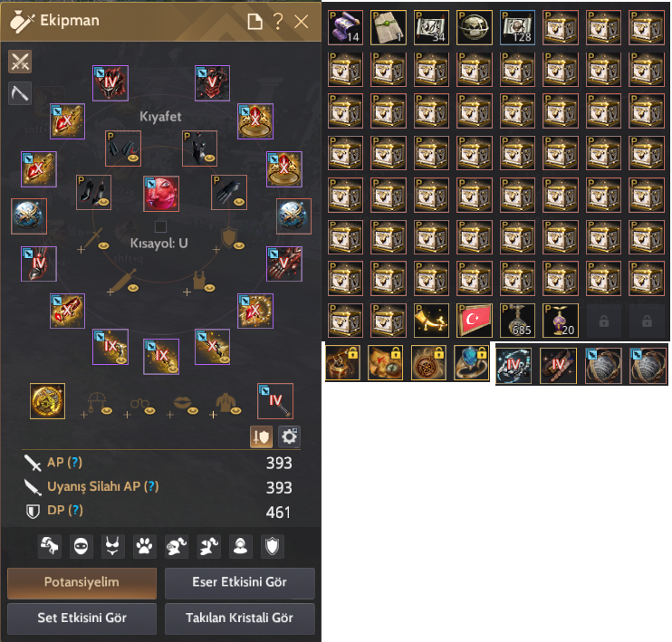Select the red mask equipment slot
This screenshot has width=672, height=642.
(161, 193)
